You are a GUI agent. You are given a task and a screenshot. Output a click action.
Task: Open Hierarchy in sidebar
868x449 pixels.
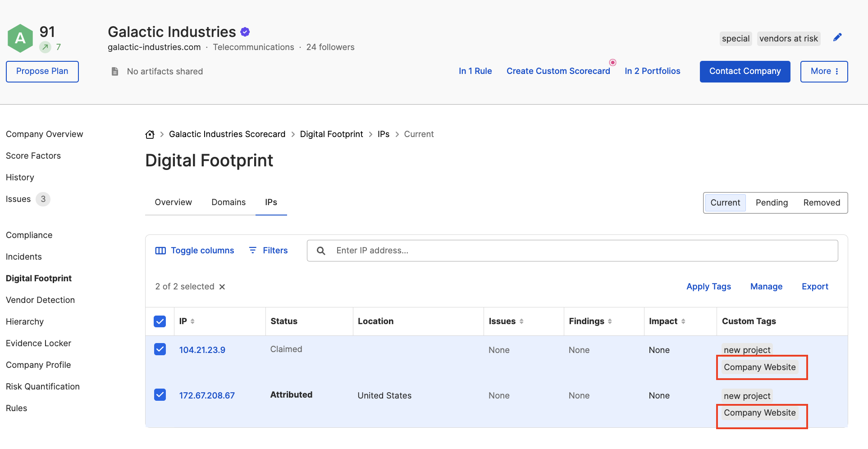(25, 322)
